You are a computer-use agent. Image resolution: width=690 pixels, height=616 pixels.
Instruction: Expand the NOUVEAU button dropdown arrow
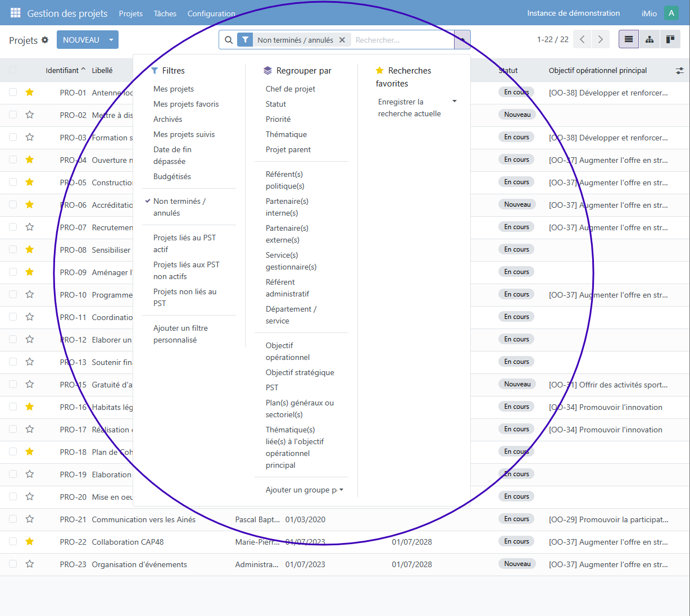[111, 40]
